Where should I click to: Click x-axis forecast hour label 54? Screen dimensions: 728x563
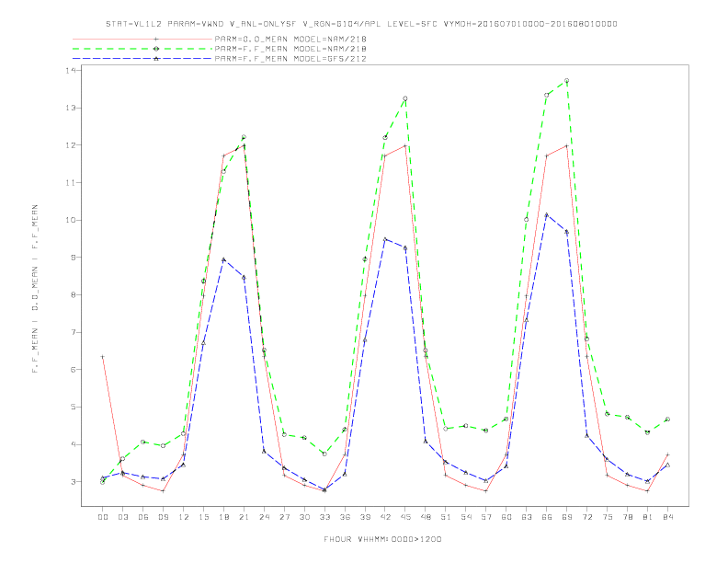click(x=466, y=517)
